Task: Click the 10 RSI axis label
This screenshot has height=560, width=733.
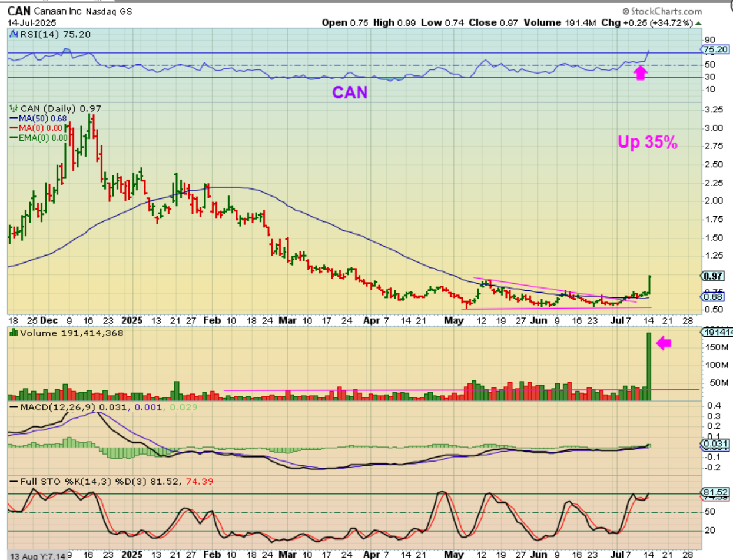Action: tap(709, 89)
